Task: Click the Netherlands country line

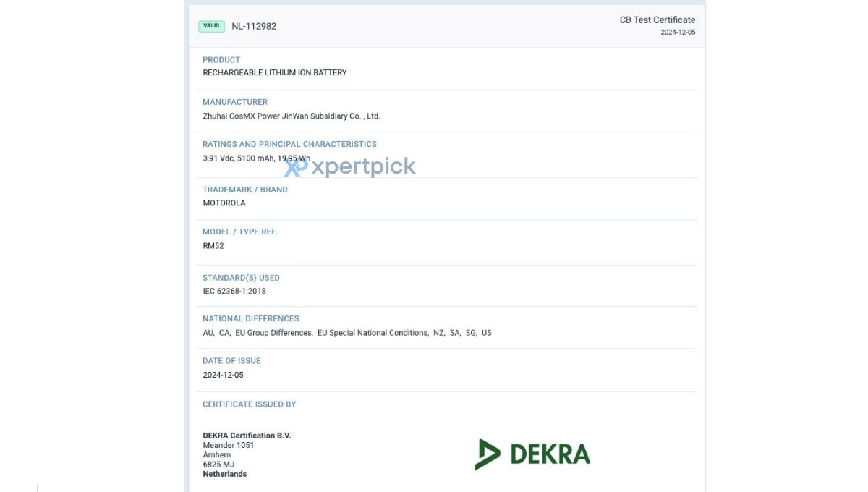Action: click(x=225, y=474)
